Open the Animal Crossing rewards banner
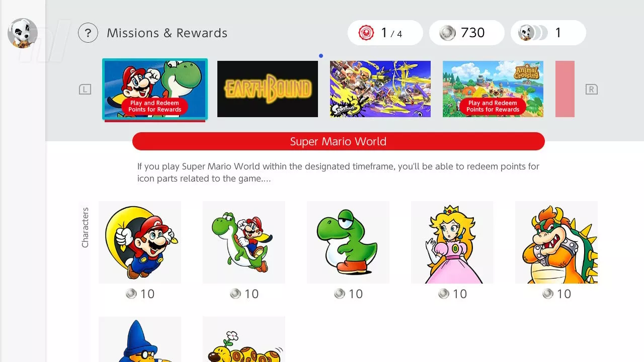This screenshot has height=362, width=644. click(x=493, y=89)
